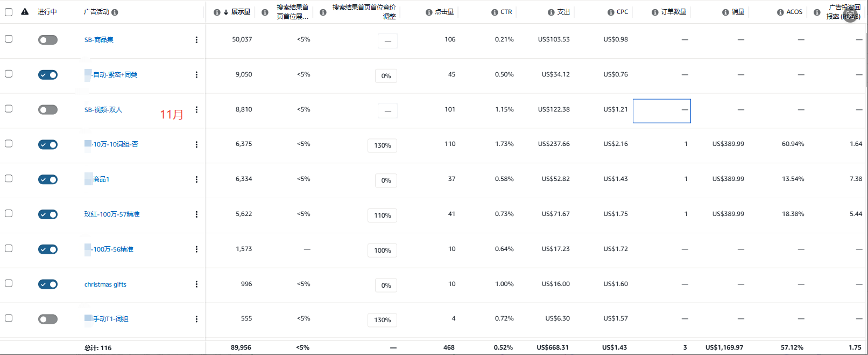Screen dimensions: 868x355
Task: Open three-dot menu for SB-商品集 campaign
Action: click(196, 40)
